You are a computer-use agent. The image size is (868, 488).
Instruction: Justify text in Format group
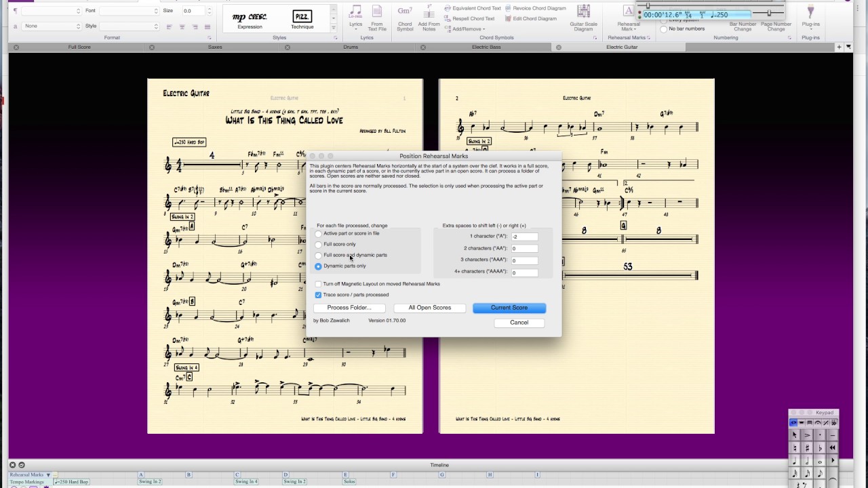pos(208,26)
